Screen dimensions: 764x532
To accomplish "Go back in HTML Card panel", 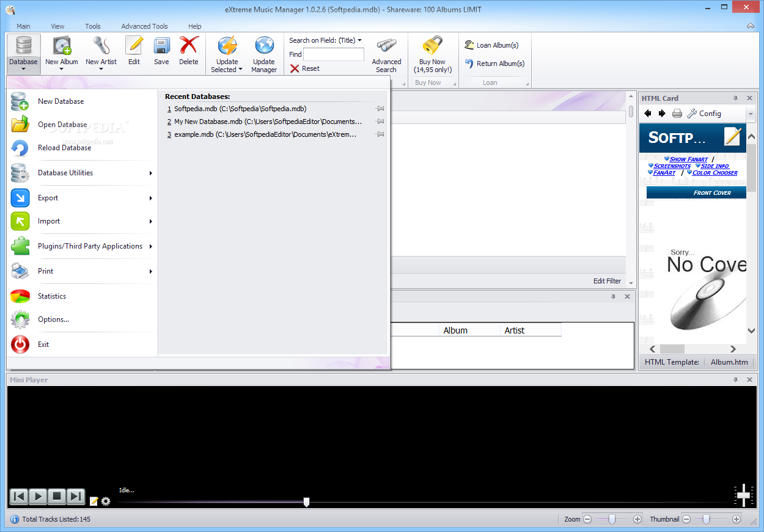I will pyautogui.click(x=648, y=114).
